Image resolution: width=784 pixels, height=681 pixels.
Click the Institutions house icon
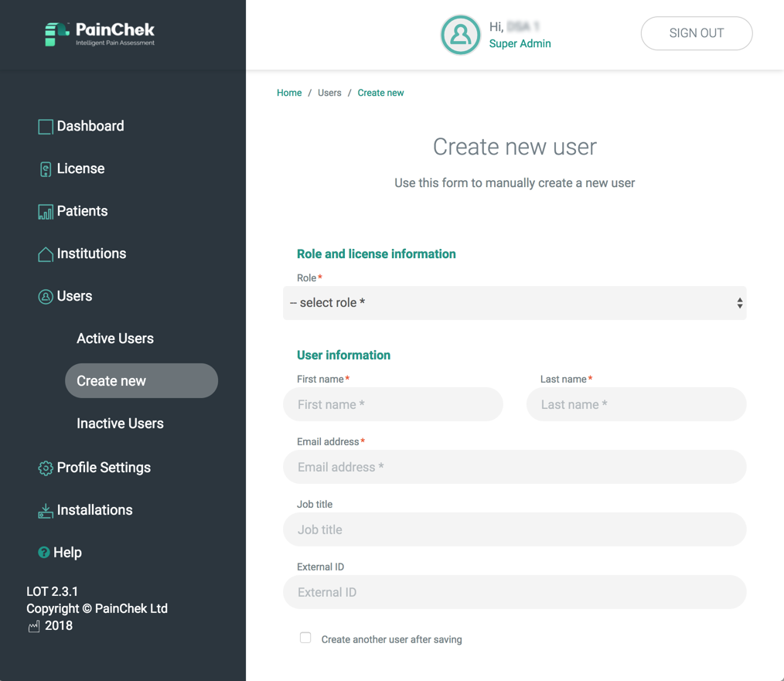pos(46,254)
